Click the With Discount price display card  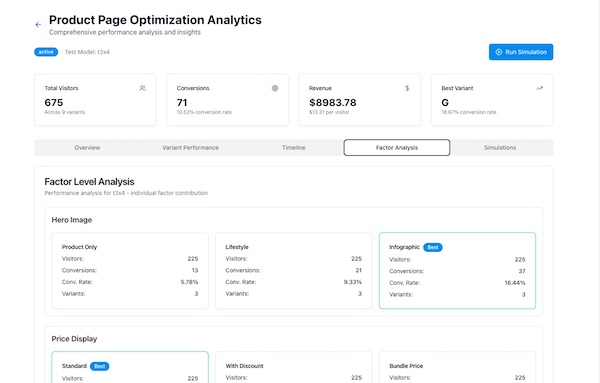coord(293,367)
